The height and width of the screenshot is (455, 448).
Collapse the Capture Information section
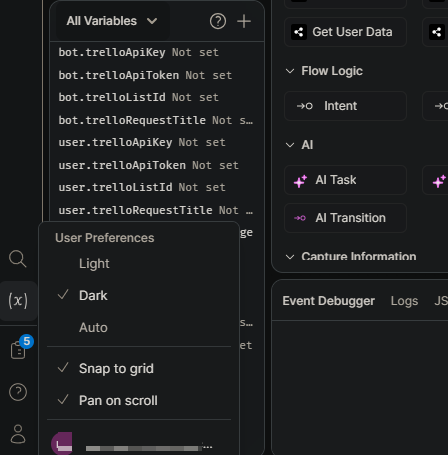(290, 257)
